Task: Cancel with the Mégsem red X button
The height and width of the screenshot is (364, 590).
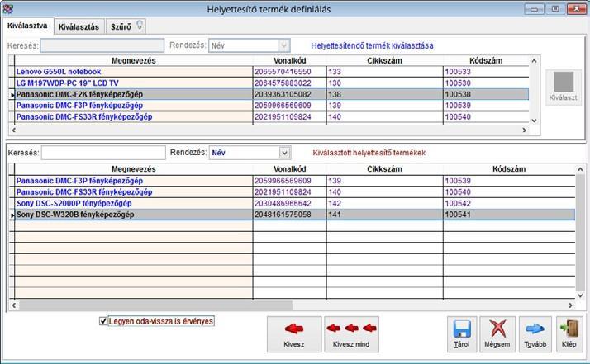Action: (497, 334)
